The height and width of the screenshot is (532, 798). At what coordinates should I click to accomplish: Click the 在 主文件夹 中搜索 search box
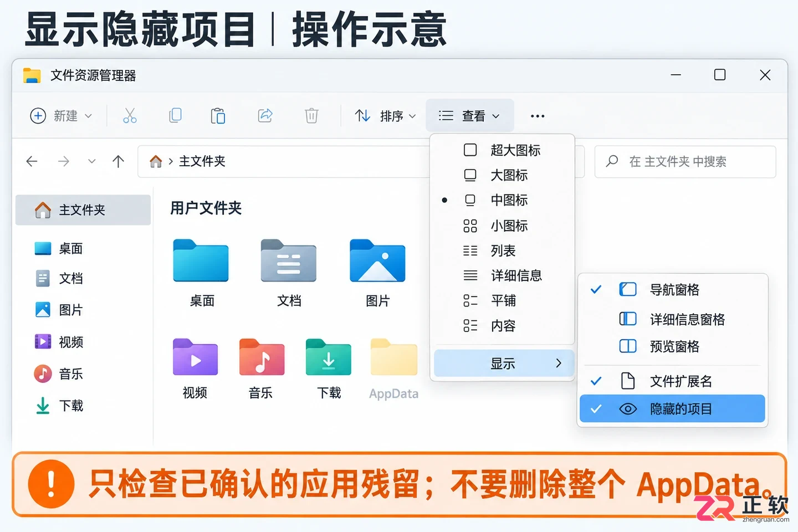685,162
